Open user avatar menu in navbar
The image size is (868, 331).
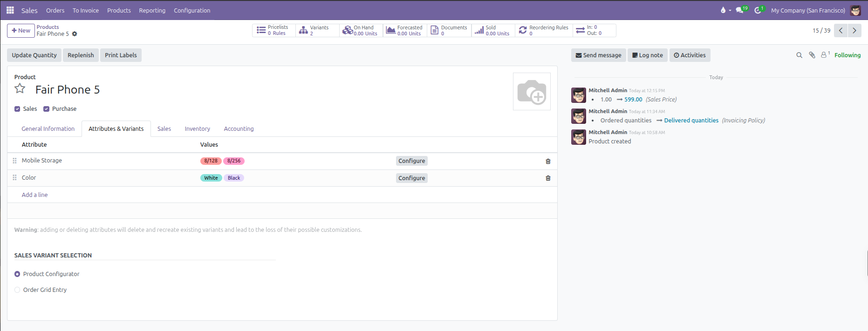[855, 10]
